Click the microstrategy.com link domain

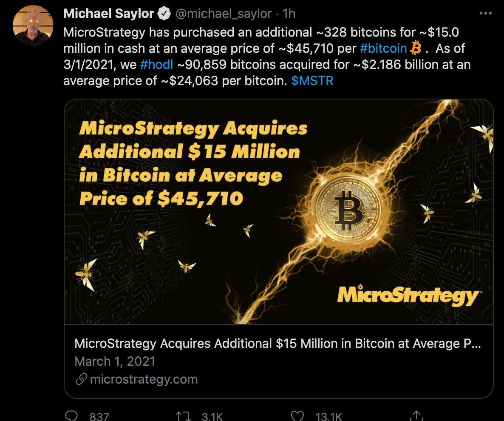pyautogui.click(x=144, y=379)
